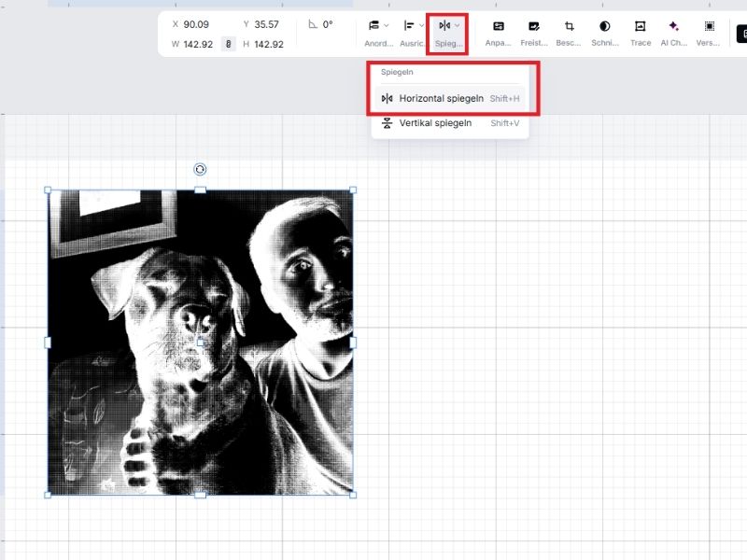
Task: Click the partially visible dark button at toolbar end
Action: tap(741, 35)
